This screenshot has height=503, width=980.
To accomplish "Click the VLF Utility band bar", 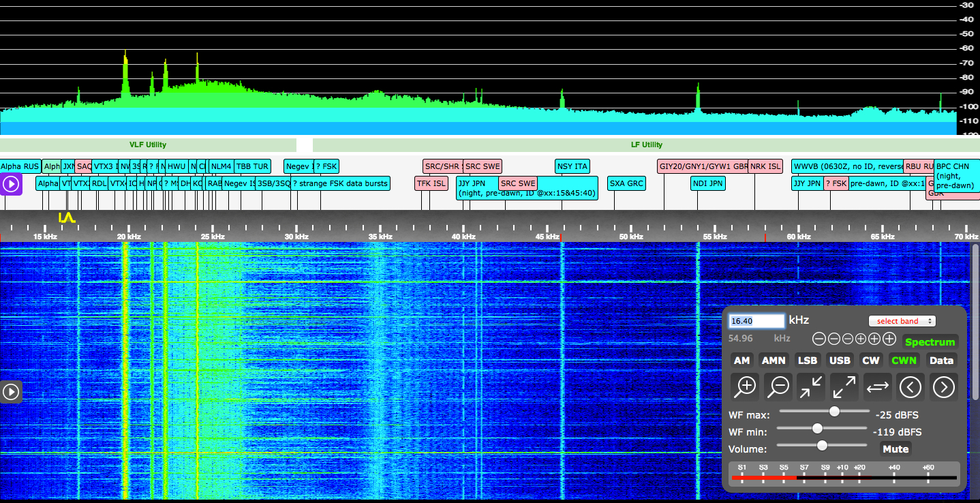I will pos(148,144).
